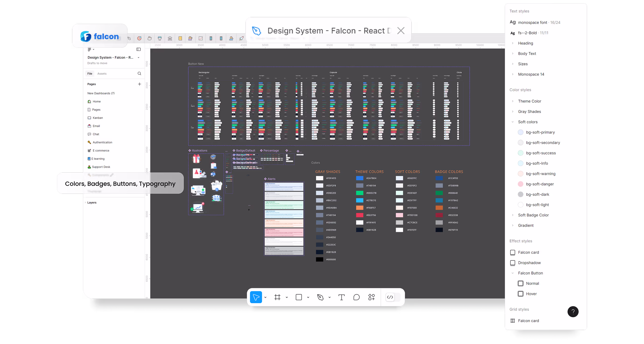
Task: Open the help question mark button
Action: [x=573, y=312]
